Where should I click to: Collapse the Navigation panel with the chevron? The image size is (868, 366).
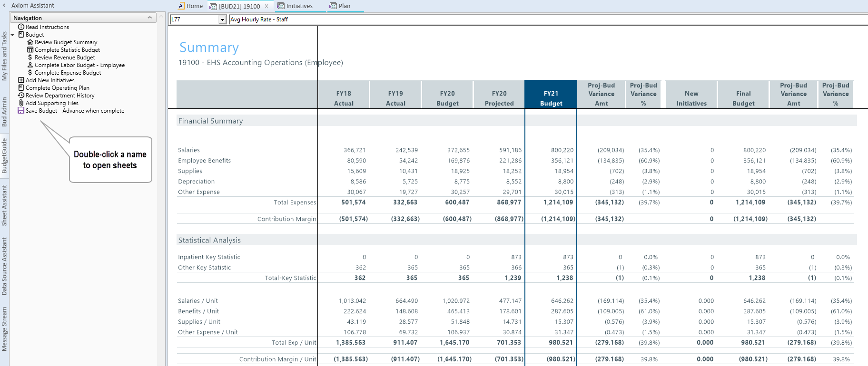pos(150,18)
